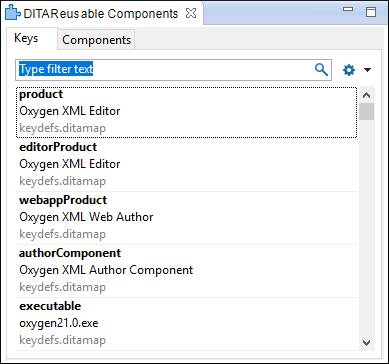Image resolution: width=389 pixels, height=364 pixels.
Task: Select the product key entry
Action: (x=187, y=112)
